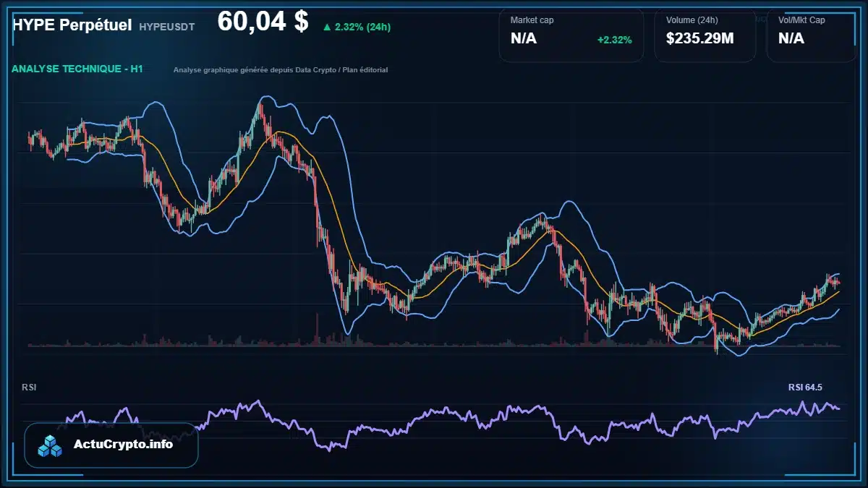Screen dimensions: 868x488
Task: Click the RSI 64.5 reading
Action: click(805, 388)
